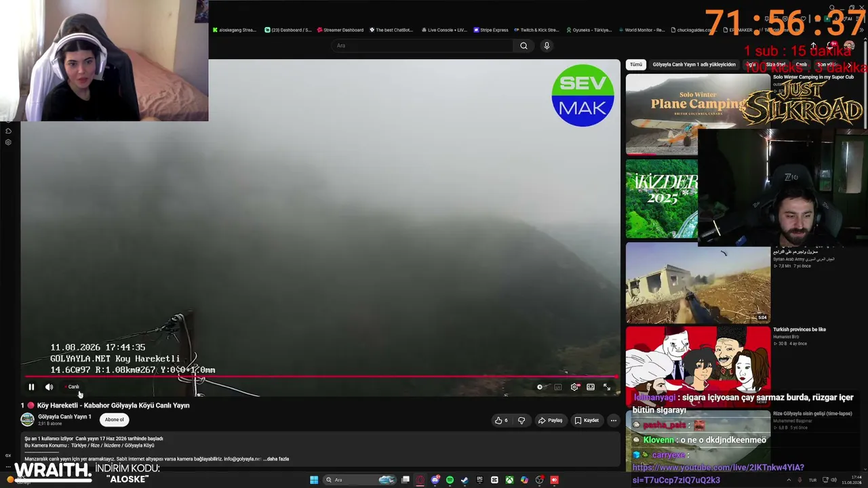Open the Windows Start menu
This screenshot has height=488, width=868.
pyautogui.click(x=314, y=480)
